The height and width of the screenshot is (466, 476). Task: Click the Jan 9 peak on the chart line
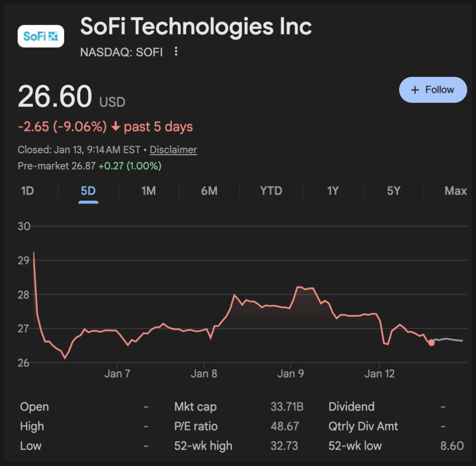pyautogui.click(x=299, y=287)
